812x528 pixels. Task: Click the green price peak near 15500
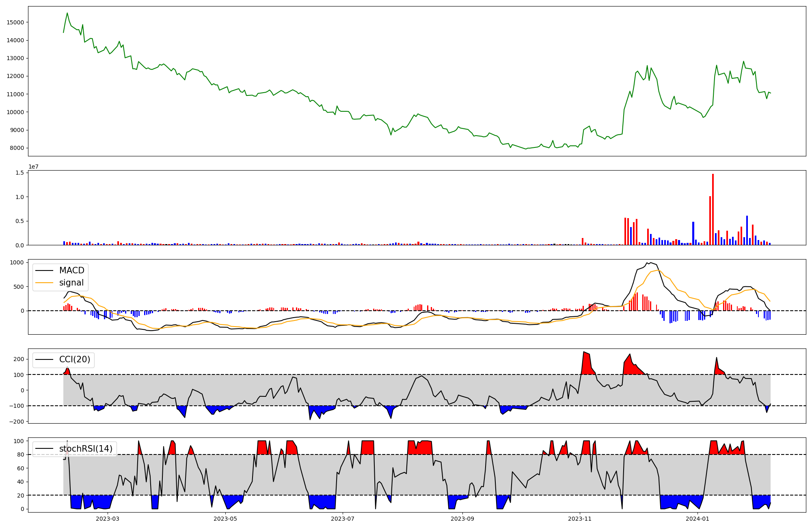pyautogui.click(x=67, y=13)
